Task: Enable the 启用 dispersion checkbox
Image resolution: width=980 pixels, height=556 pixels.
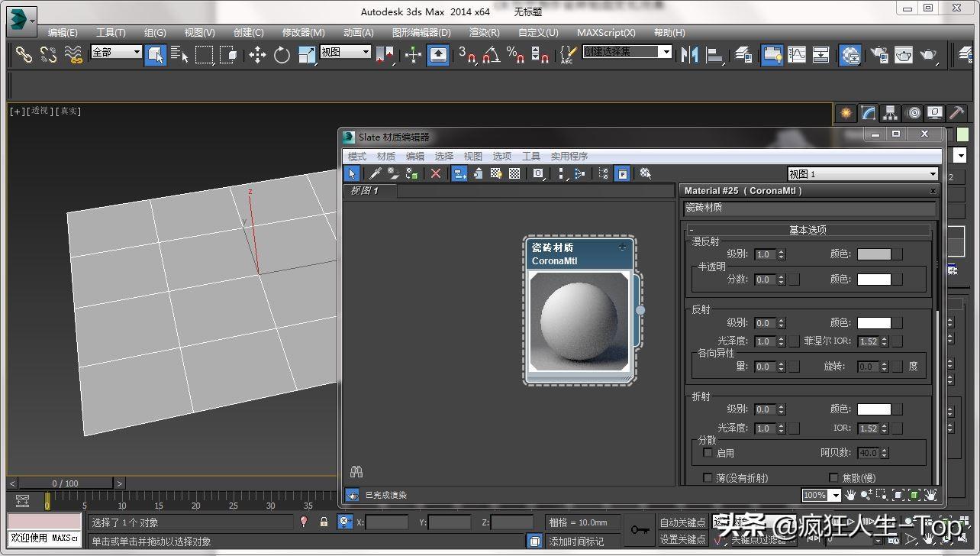Action: pos(708,453)
